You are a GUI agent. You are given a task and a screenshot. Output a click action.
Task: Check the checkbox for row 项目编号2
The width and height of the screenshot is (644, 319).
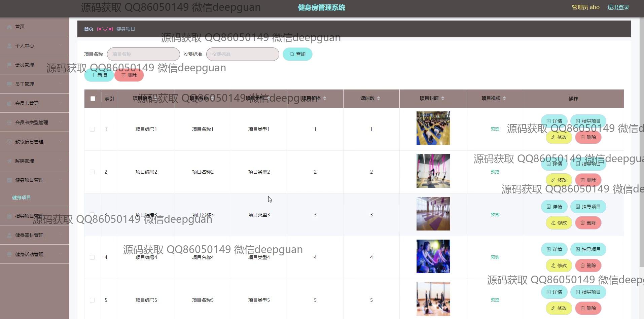92,172
